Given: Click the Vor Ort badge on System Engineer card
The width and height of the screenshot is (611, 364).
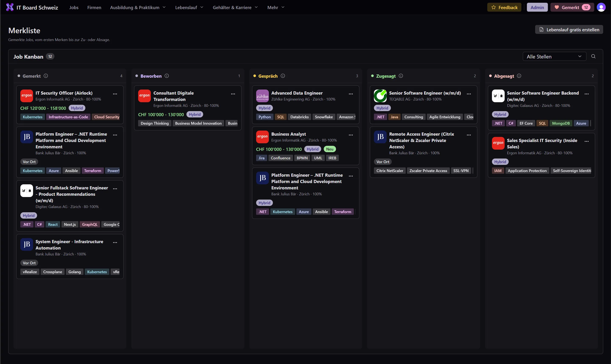Looking at the screenshot, I should (x=29, y=263).
